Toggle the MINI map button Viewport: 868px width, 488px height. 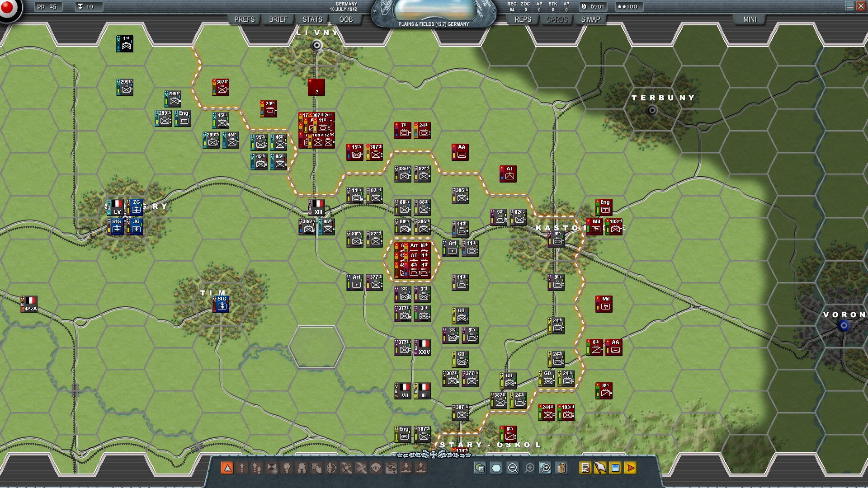[x=750, y=19]
